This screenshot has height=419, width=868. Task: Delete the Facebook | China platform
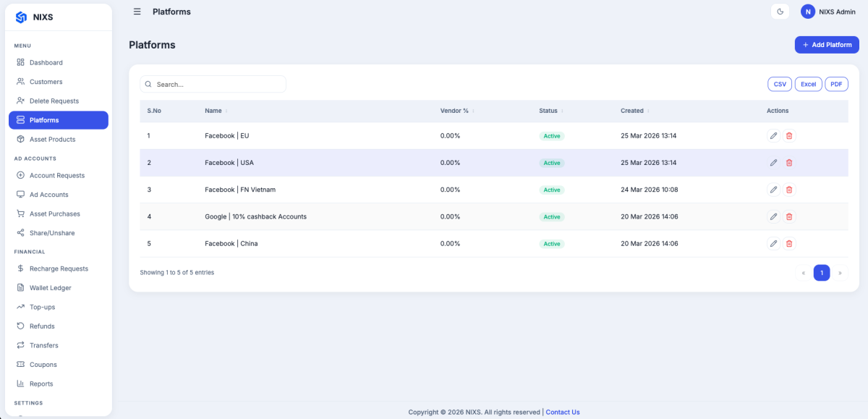coord(789,244)
